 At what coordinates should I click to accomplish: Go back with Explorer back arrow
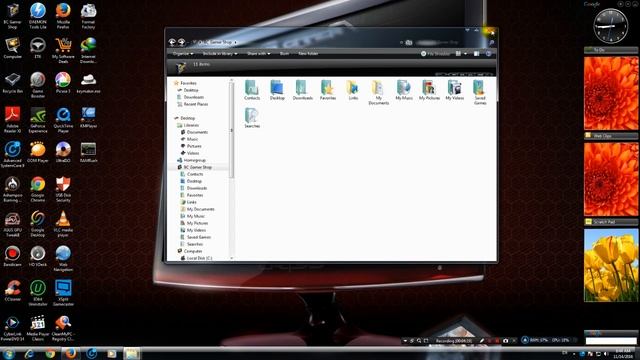coord(172,42)
